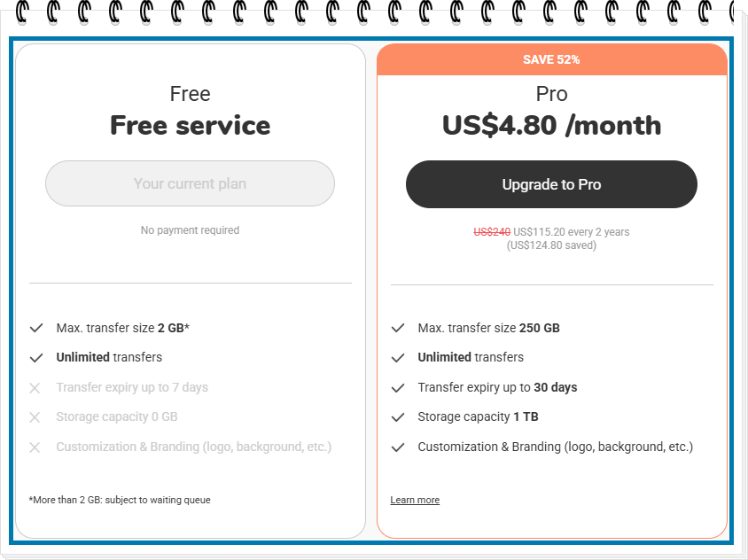This screenshot has width=748, height=560.
Task: Click checkmark beside Pro Customization & Branding
Action: point(398,447)
